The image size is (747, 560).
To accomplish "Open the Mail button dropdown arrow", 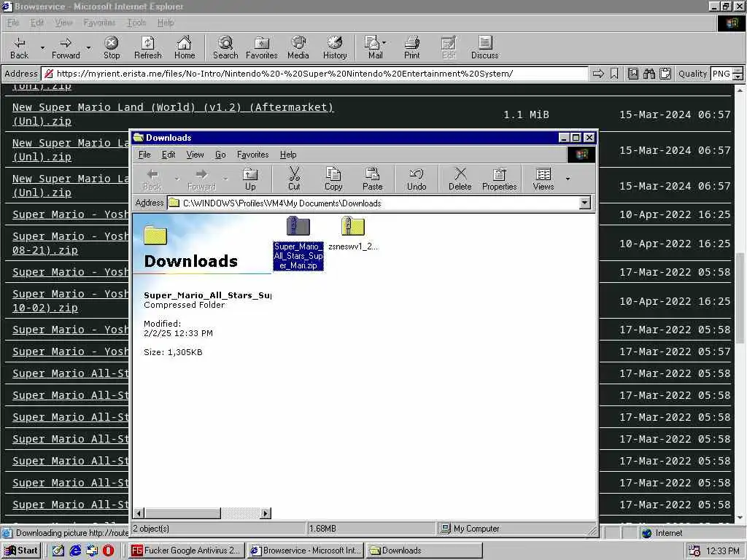I will pos(384,43).
